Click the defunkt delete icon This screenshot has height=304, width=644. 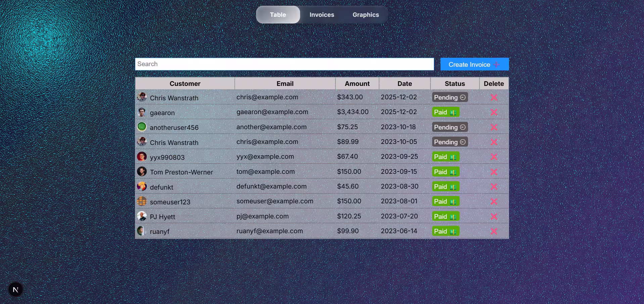(494, 187)
